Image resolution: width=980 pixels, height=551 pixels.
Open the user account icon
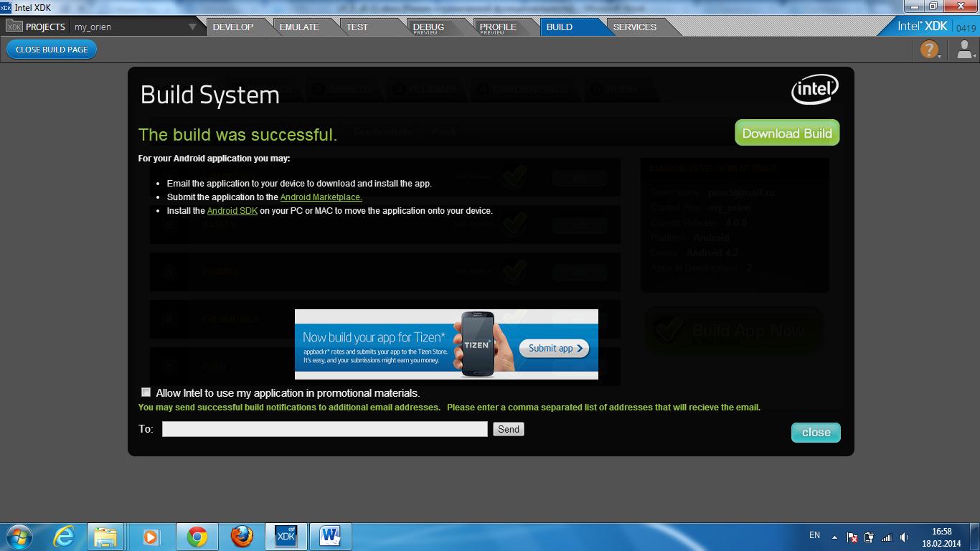965,50
